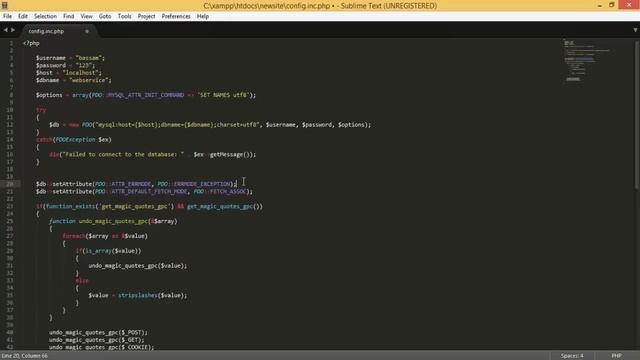Click the $options array line
Viewport: 640px width, 360px height.
pyautogui.click(x=146, y=95)
